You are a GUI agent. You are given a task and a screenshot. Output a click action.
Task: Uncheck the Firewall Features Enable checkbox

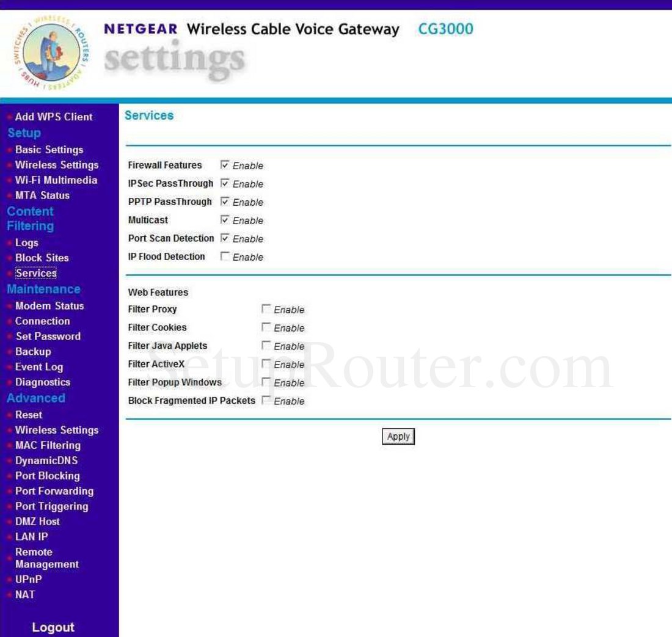[225, 165]
